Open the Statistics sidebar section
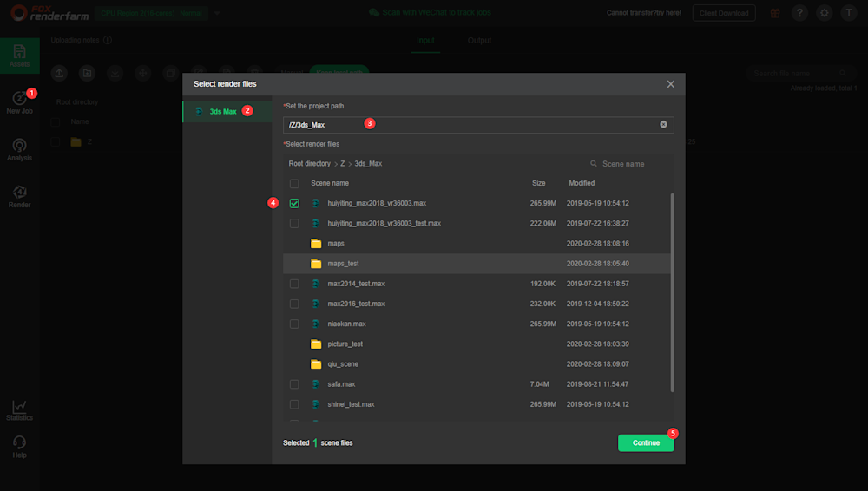The height and width of the screenshot is (491, 868). (19, 410)
